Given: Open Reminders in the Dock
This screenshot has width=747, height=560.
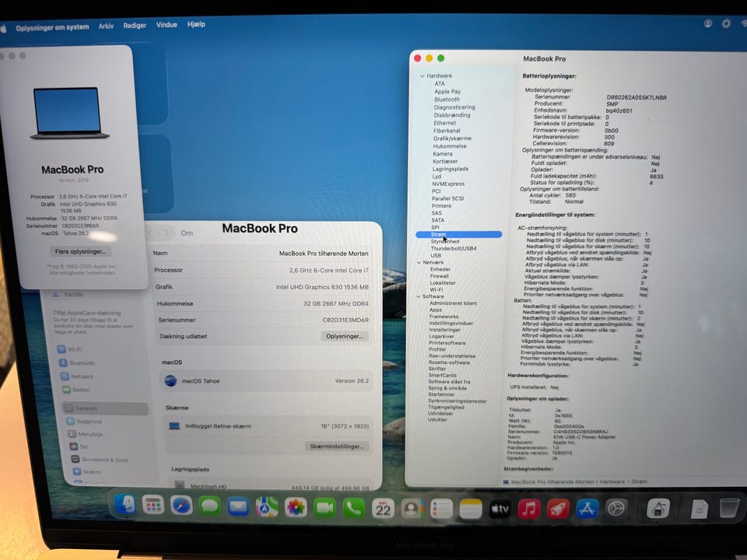Looking at the screenshot, I should click(441, 509).
